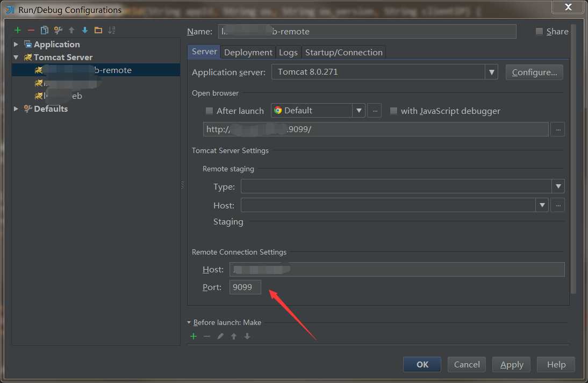
Task: Click the Configure... button
Action: point(534,73)
